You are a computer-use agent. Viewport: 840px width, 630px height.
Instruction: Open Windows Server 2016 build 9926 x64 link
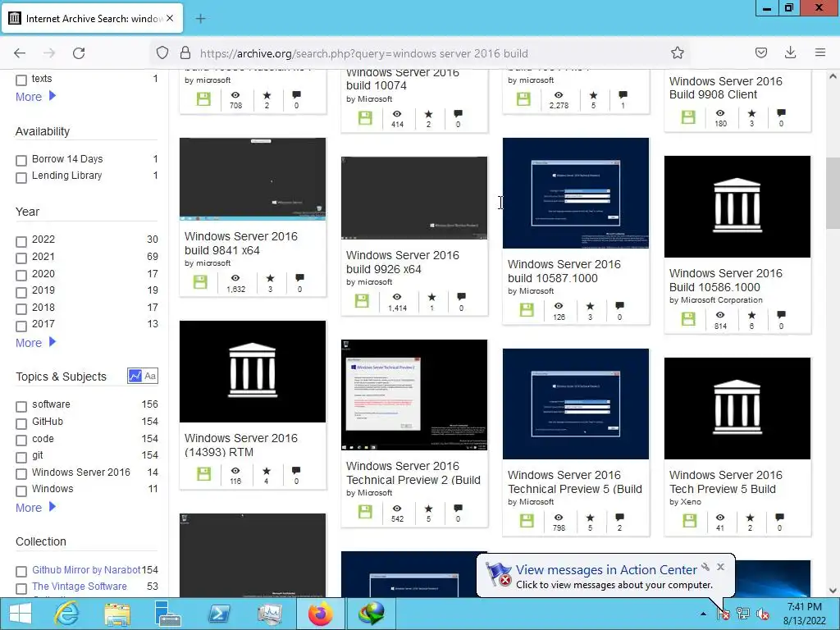click(402, 262)
